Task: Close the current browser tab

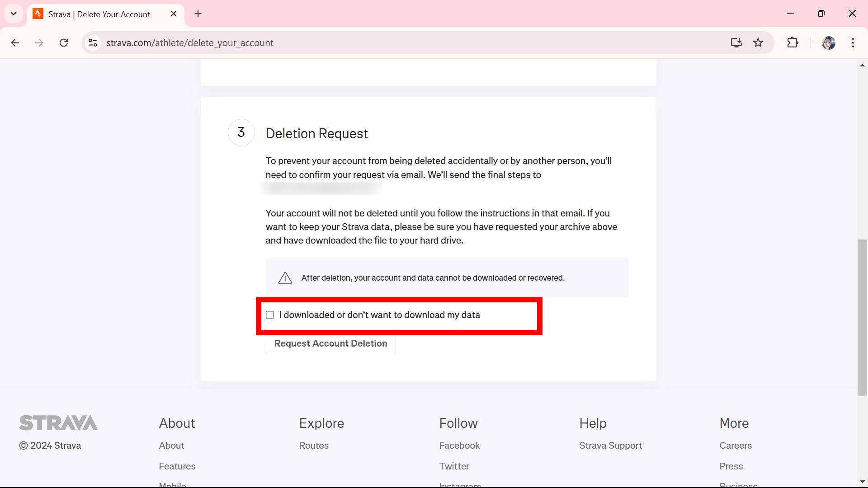Action: (174, 14)
